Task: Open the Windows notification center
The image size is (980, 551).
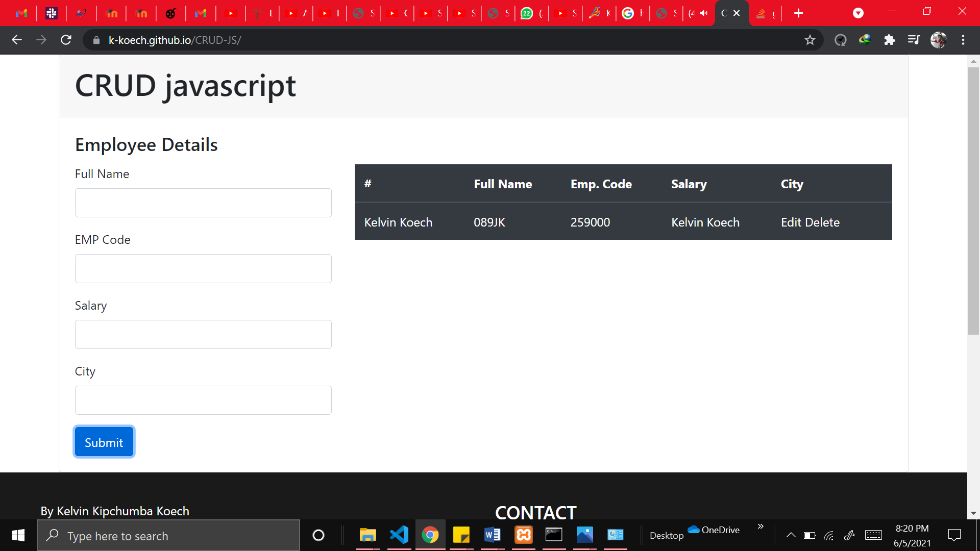Action: coord(954,535)
